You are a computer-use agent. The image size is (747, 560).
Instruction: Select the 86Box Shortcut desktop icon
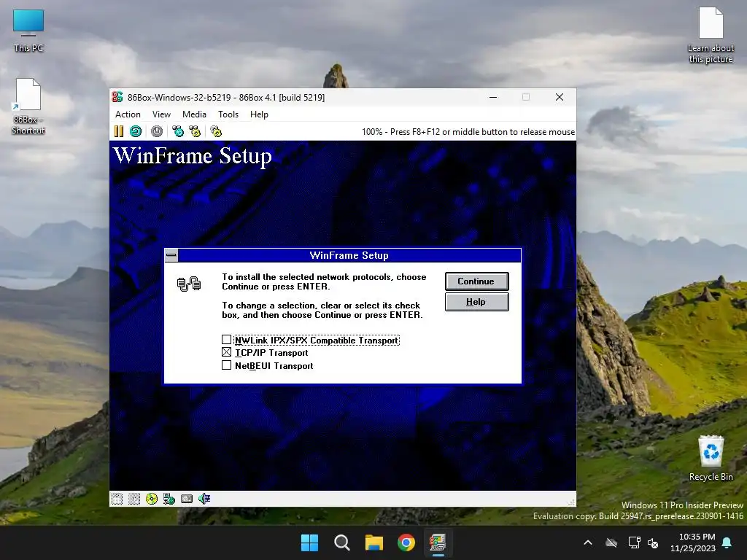pyautogui.click(x=28, y=106)
